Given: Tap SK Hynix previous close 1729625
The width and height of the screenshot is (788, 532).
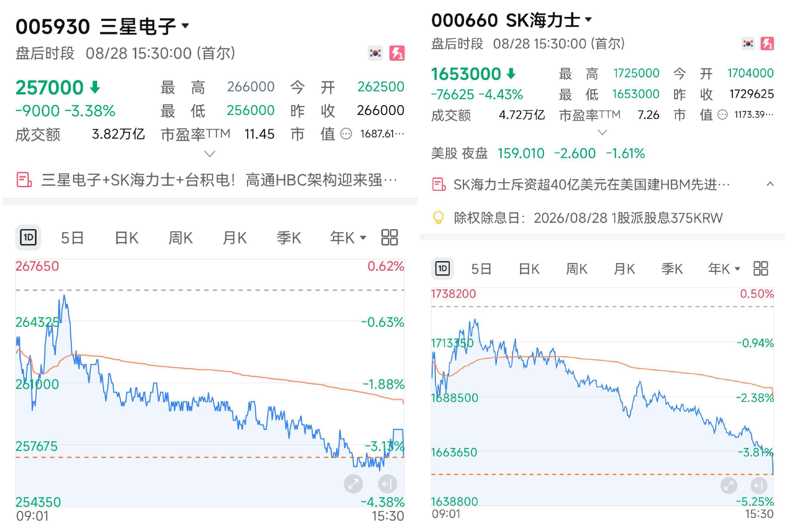Looking at the screenshot, I should 751,94.
